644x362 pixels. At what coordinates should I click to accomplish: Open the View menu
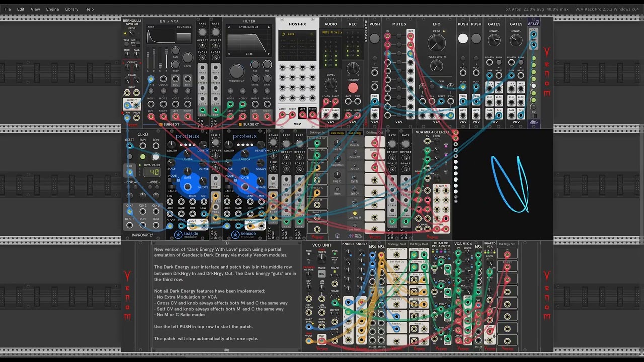(35, 9)
